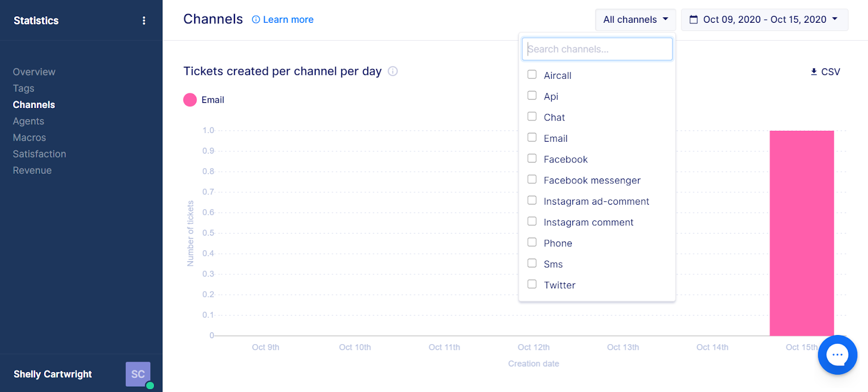Image resolution: width=868 pixels, height=392 pixels.
Task: Open the Overview statistics page
Action: coord(34,72)
